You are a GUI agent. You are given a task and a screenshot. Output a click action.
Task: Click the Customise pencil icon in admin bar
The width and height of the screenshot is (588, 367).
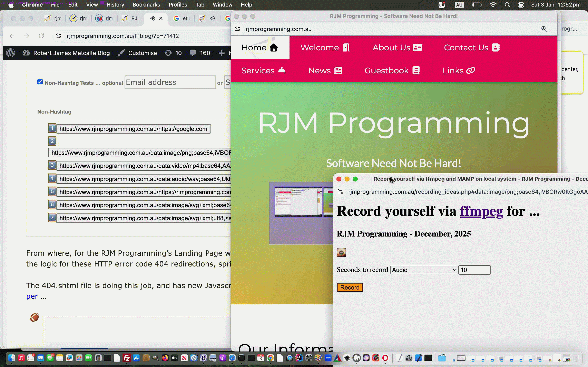coord(121,53)
